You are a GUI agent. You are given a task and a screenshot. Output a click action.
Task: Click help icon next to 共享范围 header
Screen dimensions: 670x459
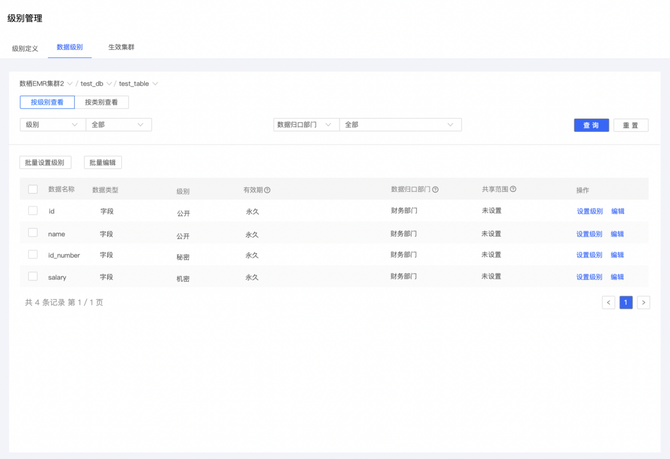click(513, 189)
